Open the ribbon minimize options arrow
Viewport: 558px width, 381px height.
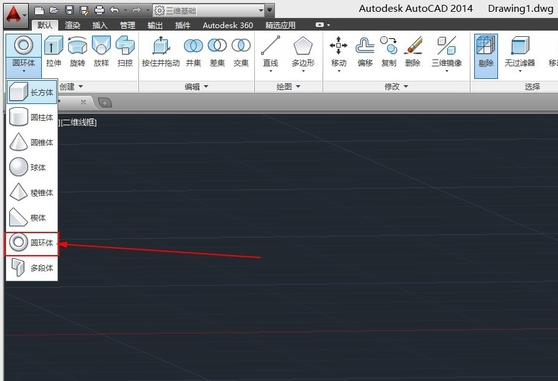click(328, 25)
